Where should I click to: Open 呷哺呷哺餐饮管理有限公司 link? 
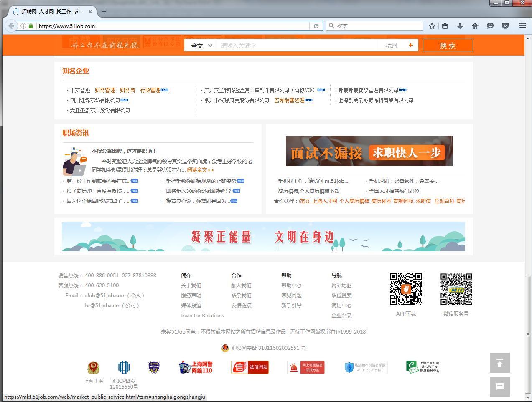pyautogui.click(x=368, y=90)
